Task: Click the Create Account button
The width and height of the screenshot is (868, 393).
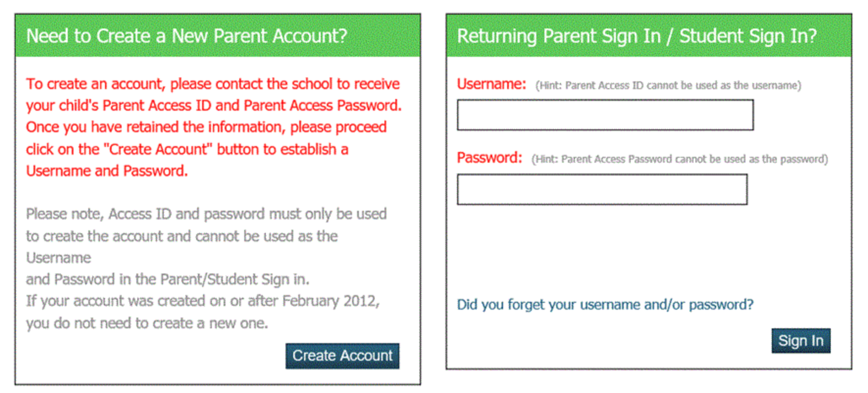Action: [x=342, y=356]
